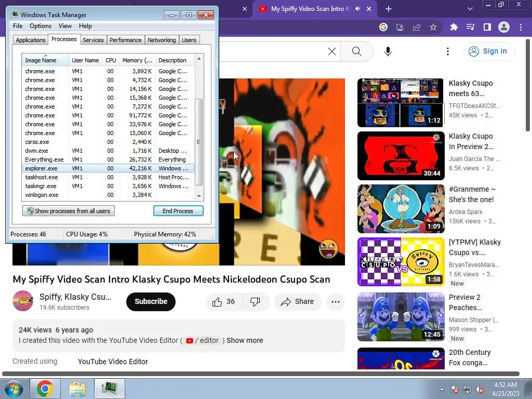Click the volume icon in system tray

pyautogui.click(x=480, y=389)
